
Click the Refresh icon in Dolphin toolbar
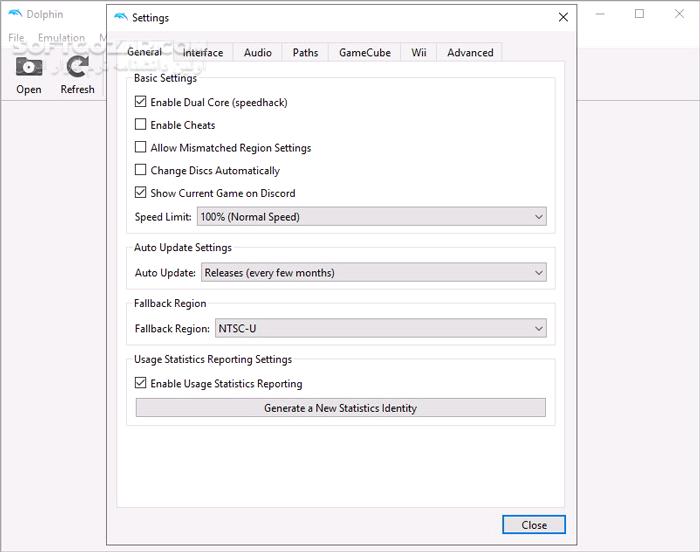pyautogui.click(x=77, y=67)
